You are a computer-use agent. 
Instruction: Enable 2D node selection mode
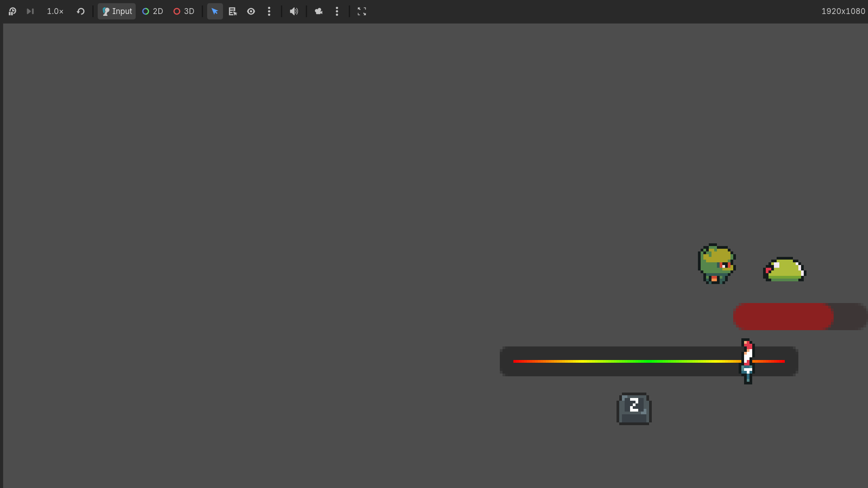(152, 11)
